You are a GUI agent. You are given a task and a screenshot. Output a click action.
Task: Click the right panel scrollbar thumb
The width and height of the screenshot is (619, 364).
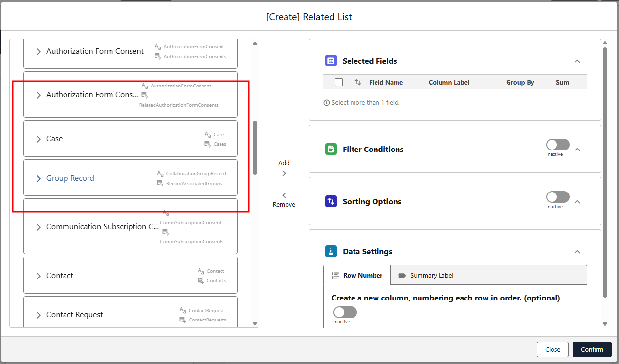click(x=605, y=172)
